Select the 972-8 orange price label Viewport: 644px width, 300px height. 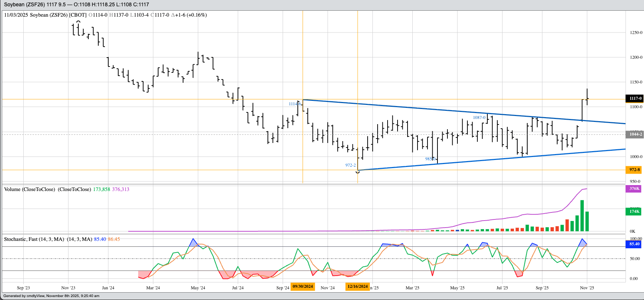click(x=634, y=170)
